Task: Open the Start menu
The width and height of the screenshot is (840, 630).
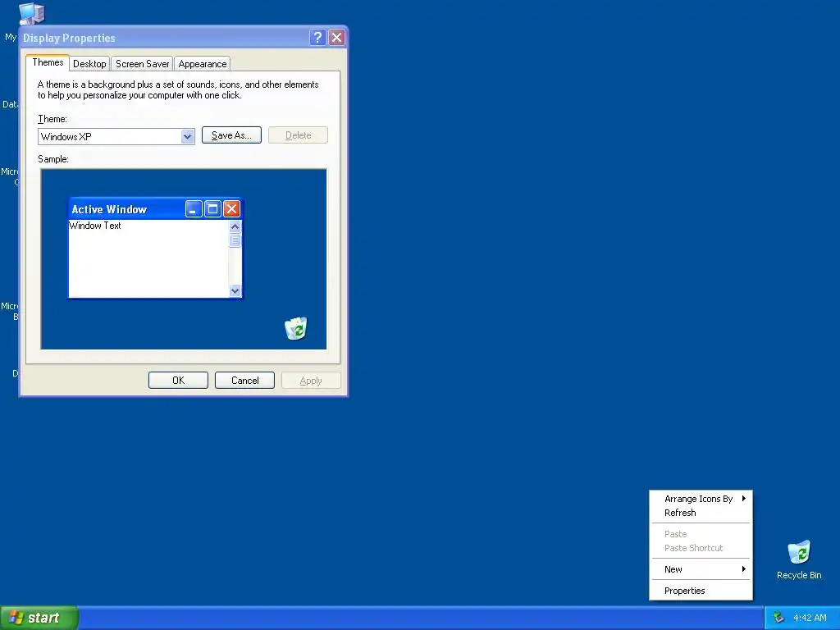Action: [x=39, y=618]
